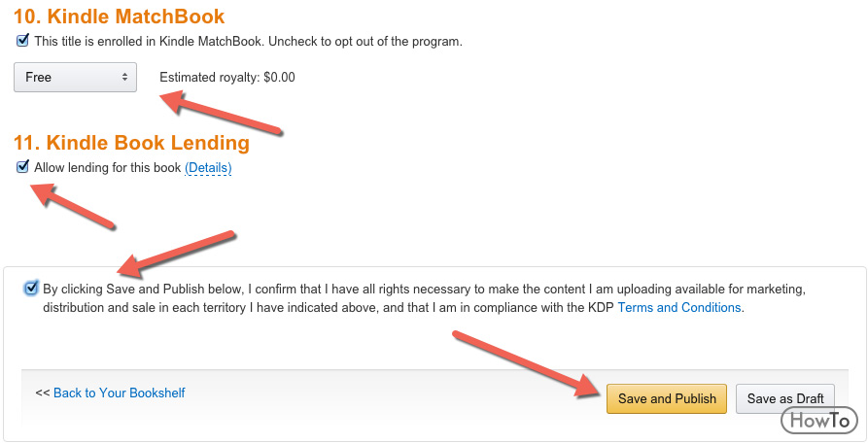Select the Kindle Book Lending section heading
The width and height of the screenshot is (868, 444).
click(131, 143)
